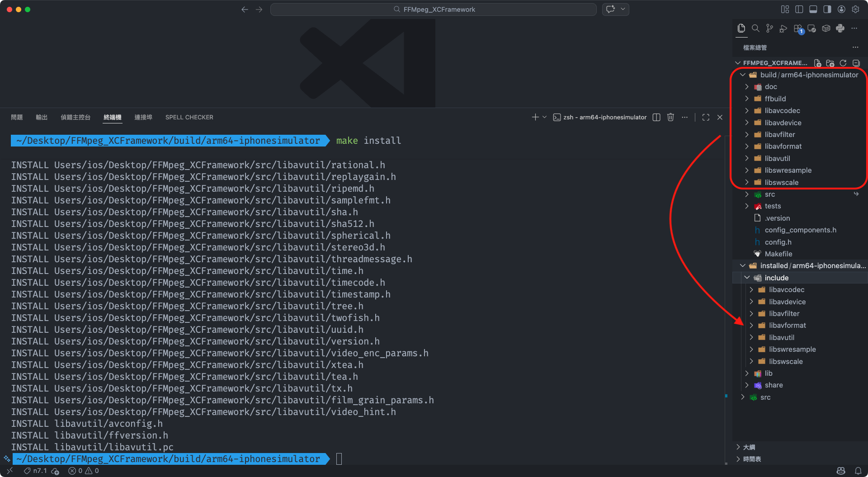The height and width of the screenshot is (477, 868).
Task: Click the FFMpeg_XCFramework search bar
Action: [x=433, y=9]
